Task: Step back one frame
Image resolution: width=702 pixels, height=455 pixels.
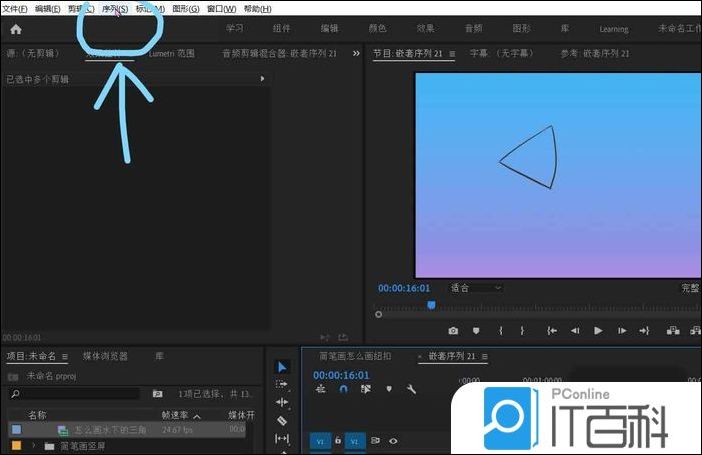Action: [575, 330]
